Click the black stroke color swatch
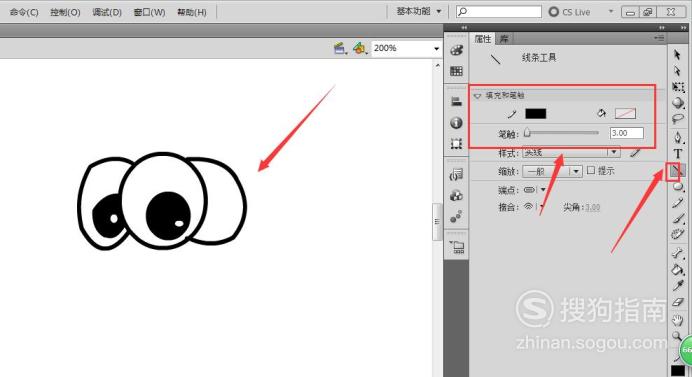 pos(535,114)
